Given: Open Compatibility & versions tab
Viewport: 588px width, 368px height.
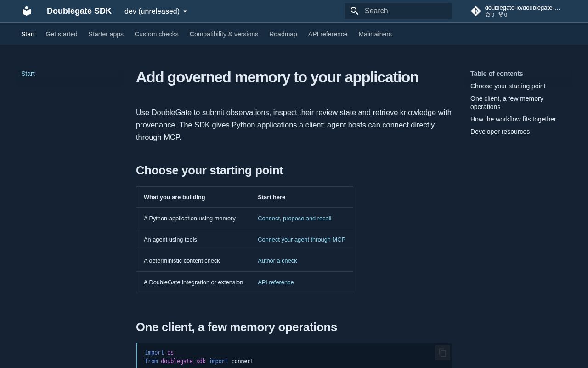Looking at the screenshot, I should pos(224,34).
